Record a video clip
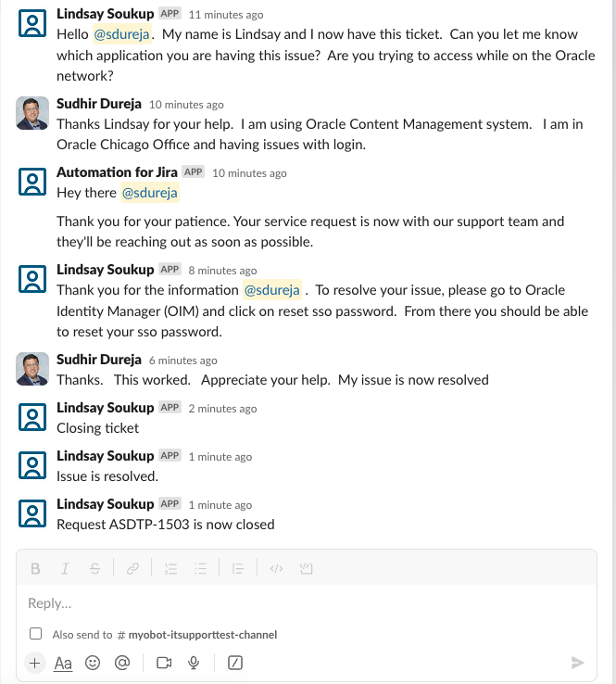Screen dimensions: 616x684 (165, 663)
